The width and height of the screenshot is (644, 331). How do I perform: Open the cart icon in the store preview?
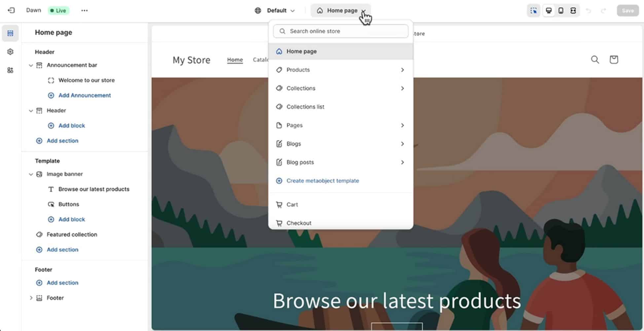pyautogui.click(x=614, y=59)
